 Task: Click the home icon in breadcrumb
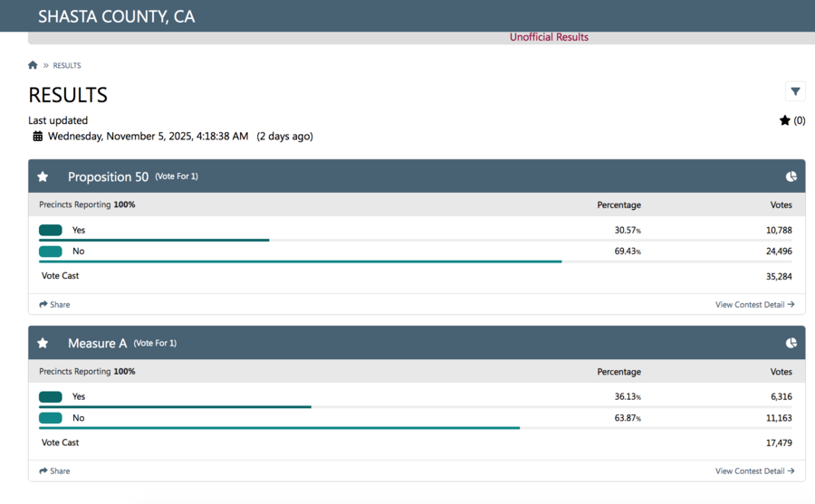33,65
